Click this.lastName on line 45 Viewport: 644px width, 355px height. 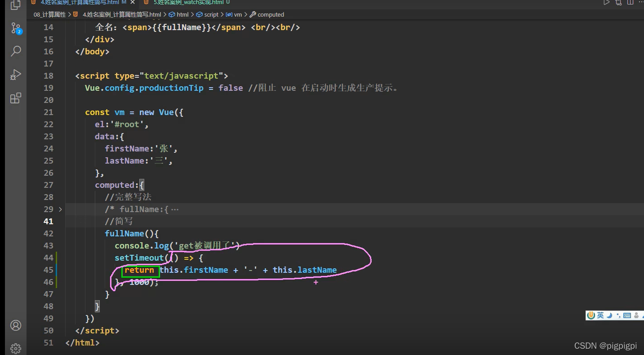click(305, 270)
